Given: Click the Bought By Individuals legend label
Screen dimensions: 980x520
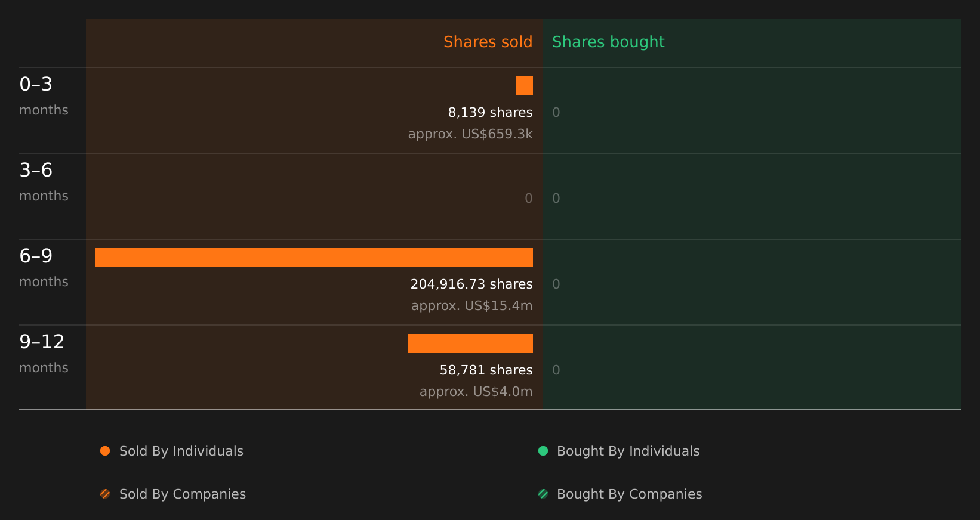Looking at the screenshot, I should pyautogui.click(x=628, y=451).
